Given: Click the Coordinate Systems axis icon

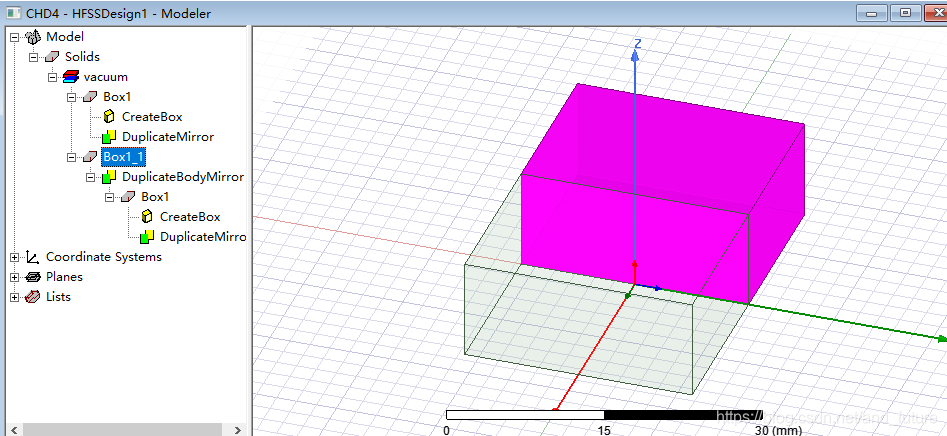Looking at the screenshot, I should (x=33, y=257).
